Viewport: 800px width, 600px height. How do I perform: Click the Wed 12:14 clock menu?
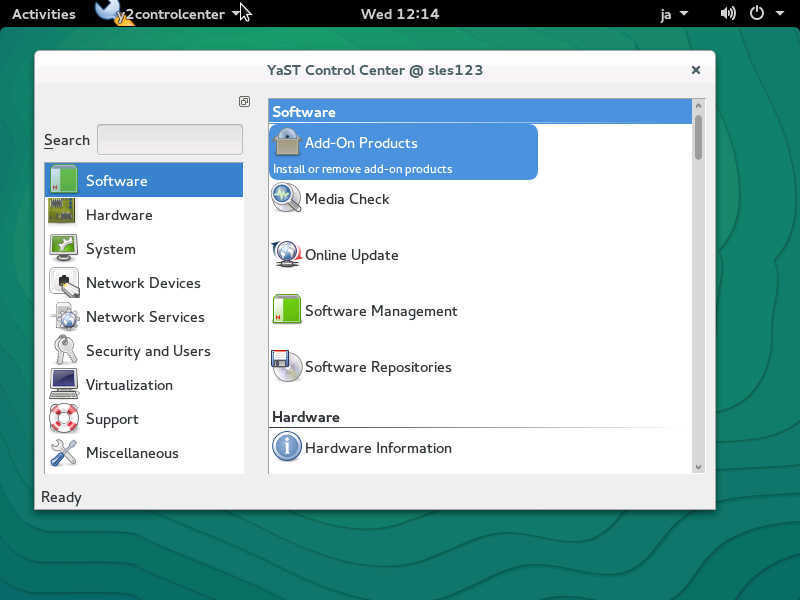click(400, 14)
